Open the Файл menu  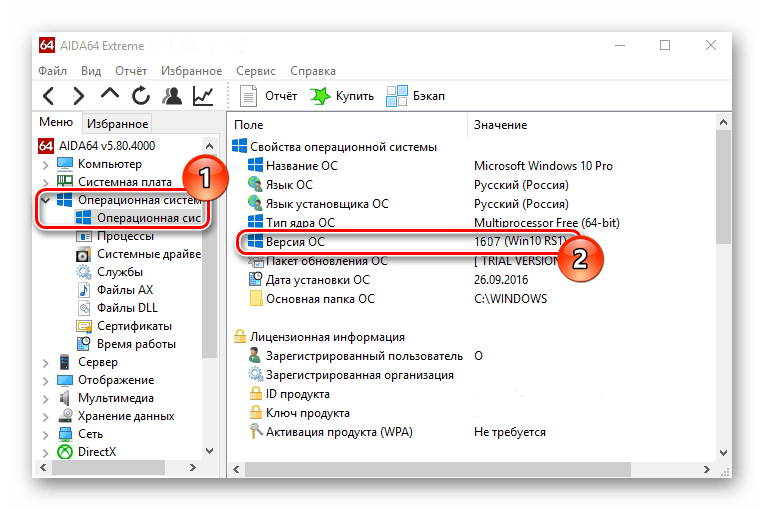(53, 71)
